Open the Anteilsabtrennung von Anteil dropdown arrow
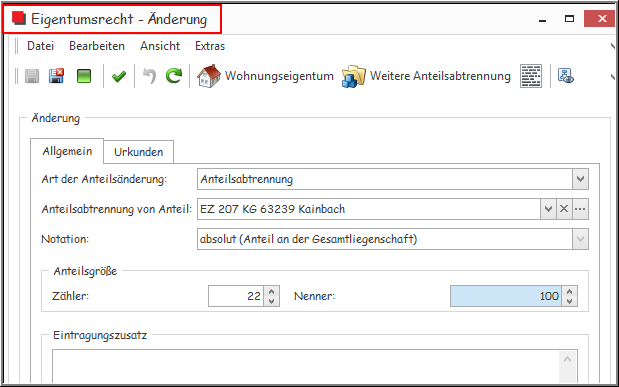 click(548, 209)
